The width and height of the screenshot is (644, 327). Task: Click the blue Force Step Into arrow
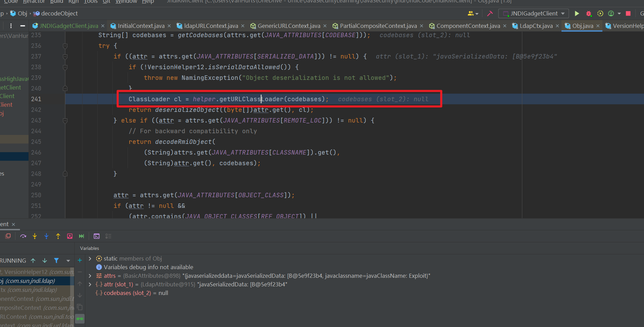tap(46, 236)
